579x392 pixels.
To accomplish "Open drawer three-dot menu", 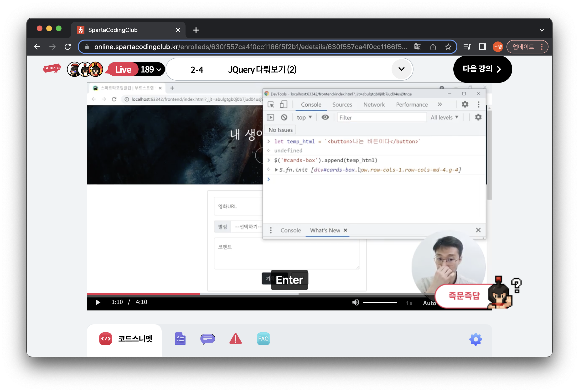I will (271, 230).
